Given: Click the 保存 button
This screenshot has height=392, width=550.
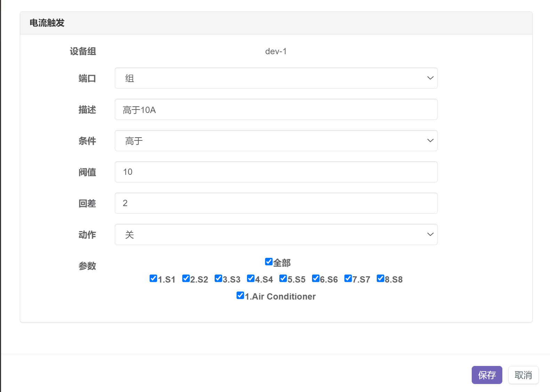Looking at the screenshot, I should coord(487,375).
